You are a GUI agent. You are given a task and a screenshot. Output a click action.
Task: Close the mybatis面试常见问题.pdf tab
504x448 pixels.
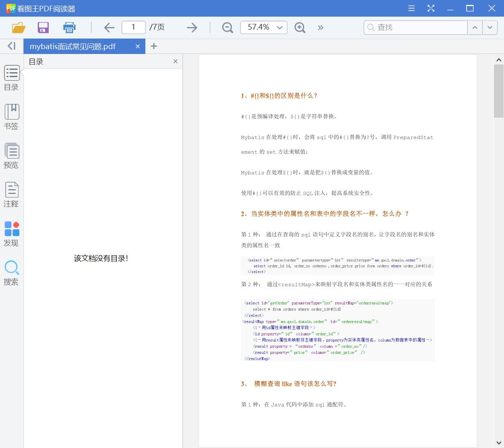tap(138, 47)
